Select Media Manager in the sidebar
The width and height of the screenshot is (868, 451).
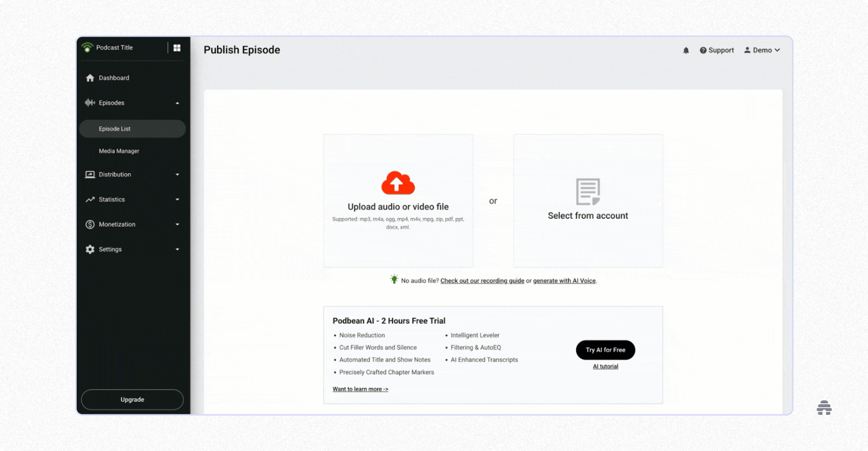(x=118, y=151)
